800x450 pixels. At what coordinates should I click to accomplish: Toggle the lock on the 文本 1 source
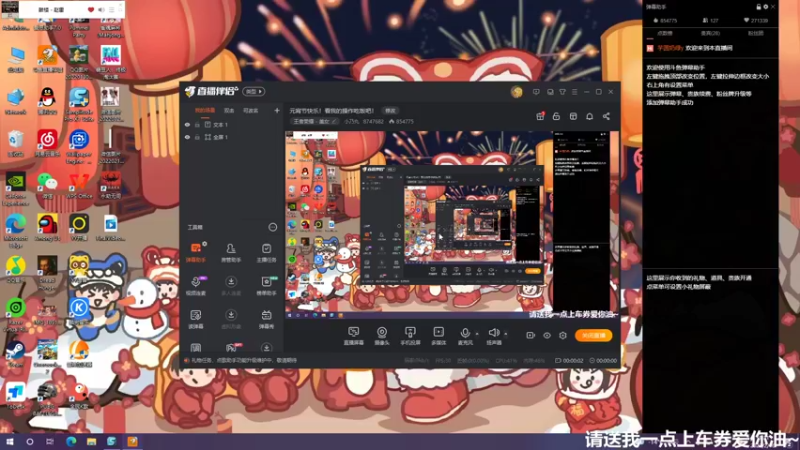[x=197, y=124]
